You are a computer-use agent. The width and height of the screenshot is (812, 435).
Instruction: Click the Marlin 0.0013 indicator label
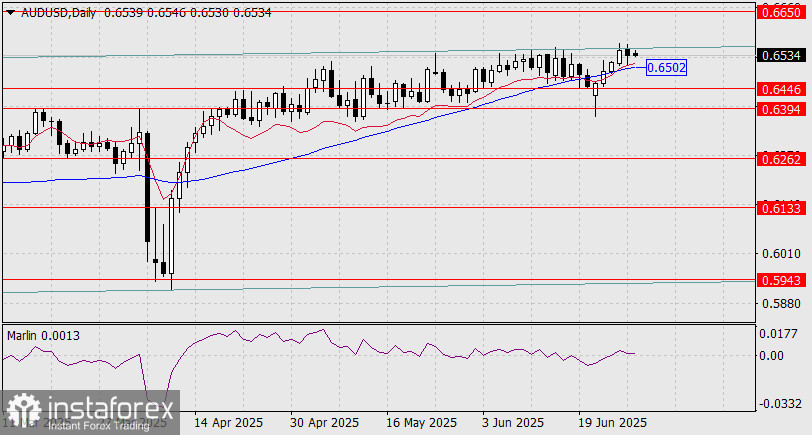[44, 336]
